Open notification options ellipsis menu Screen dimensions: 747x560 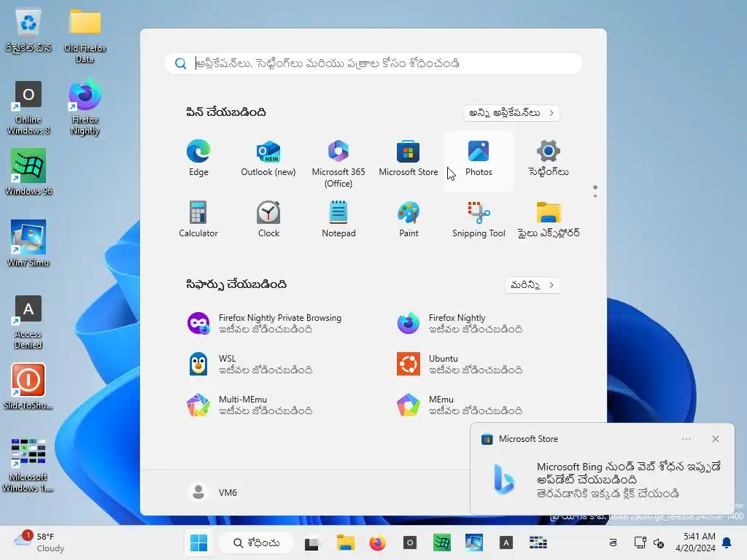pos(686,438)
